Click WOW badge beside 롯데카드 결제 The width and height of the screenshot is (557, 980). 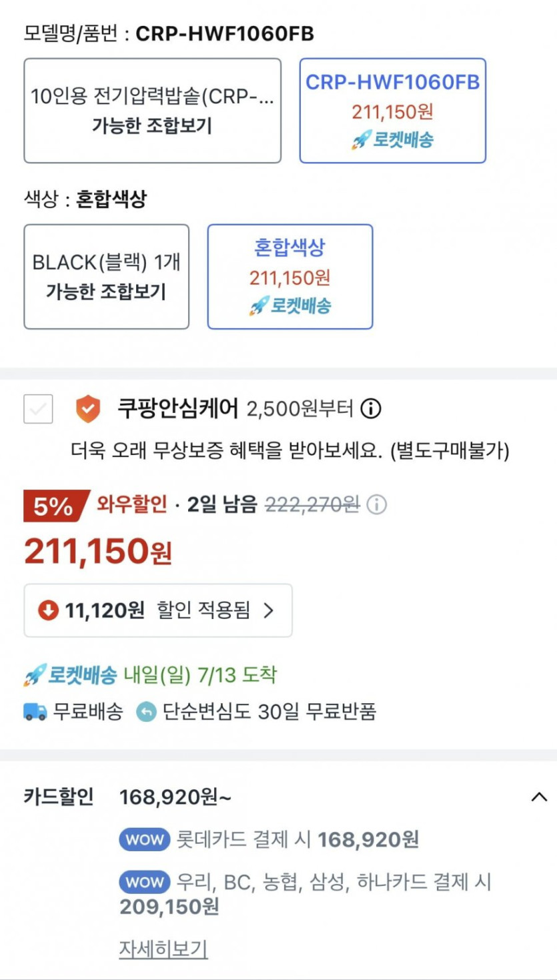pos(145,840)
